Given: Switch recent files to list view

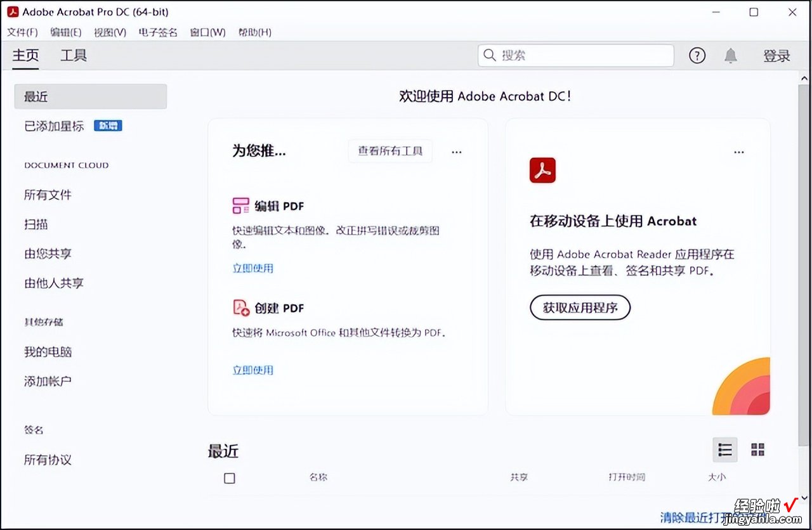Looking at the screenshot, I should point(725,449).
